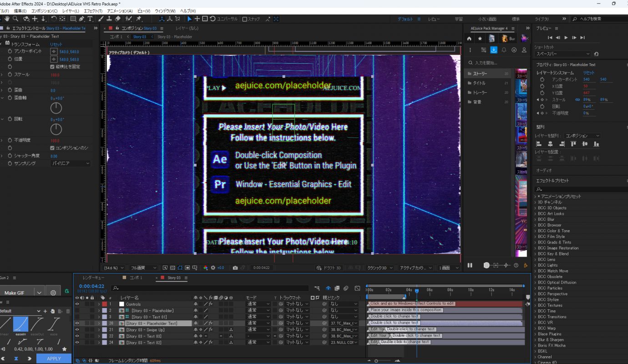
Task: Reset the Transform effect in Effect Controls
Action: (x=56, y=44)
